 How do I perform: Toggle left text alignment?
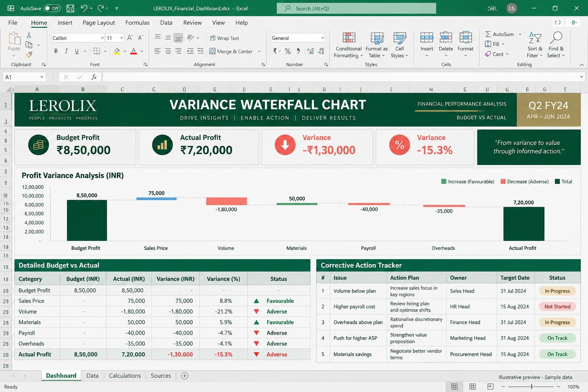[x=157, y=51]
